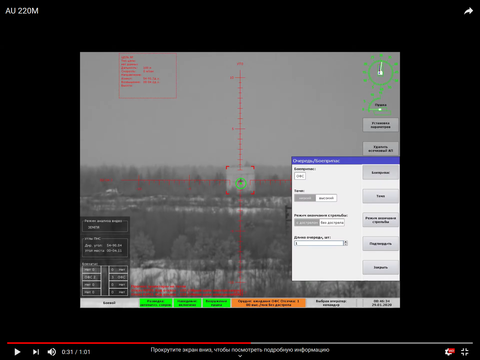Select the без дострела firing mode
The width and height of the screenshot is (480, 360).
pyautogui.click(x=332, y=222)
